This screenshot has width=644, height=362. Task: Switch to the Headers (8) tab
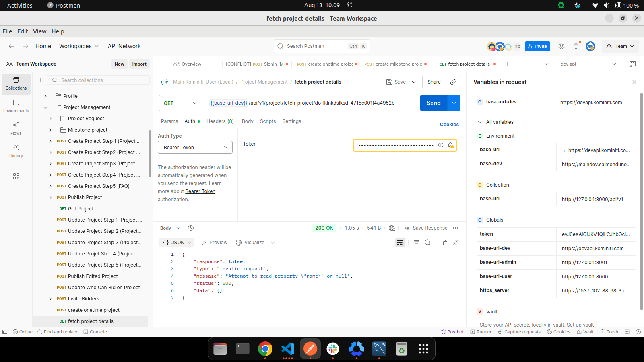tap(220, 121)
